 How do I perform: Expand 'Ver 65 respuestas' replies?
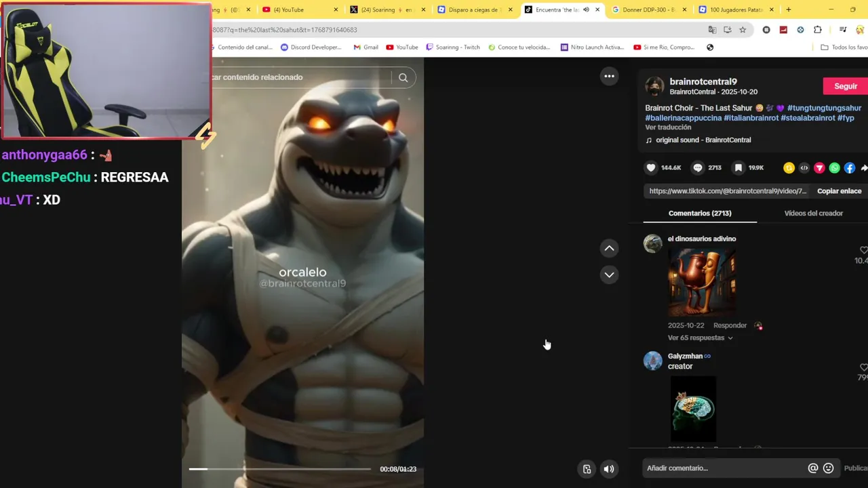pyautogui.click(x=700, y=338)
